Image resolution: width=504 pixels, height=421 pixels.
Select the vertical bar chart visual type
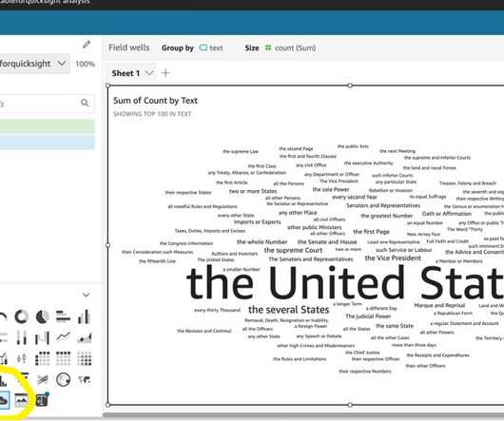pos(85,316)
